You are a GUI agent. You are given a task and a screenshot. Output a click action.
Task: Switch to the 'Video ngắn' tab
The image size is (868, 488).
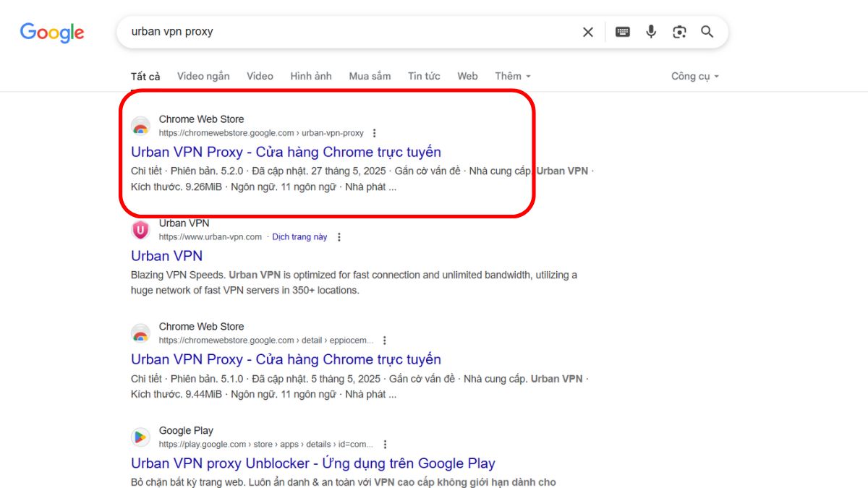pos(203,76)
